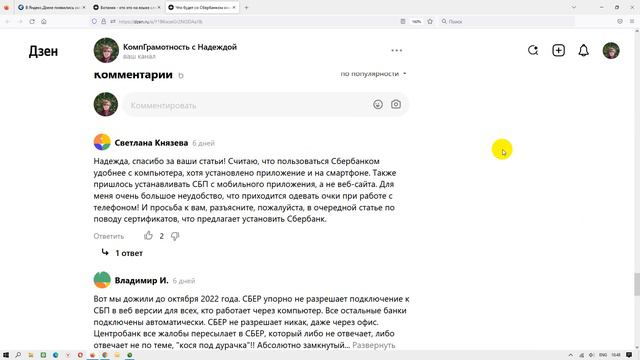This screenshot has height=360, width=640.
Task: Click the browser Поиск search box
Action: coord(506,21)
